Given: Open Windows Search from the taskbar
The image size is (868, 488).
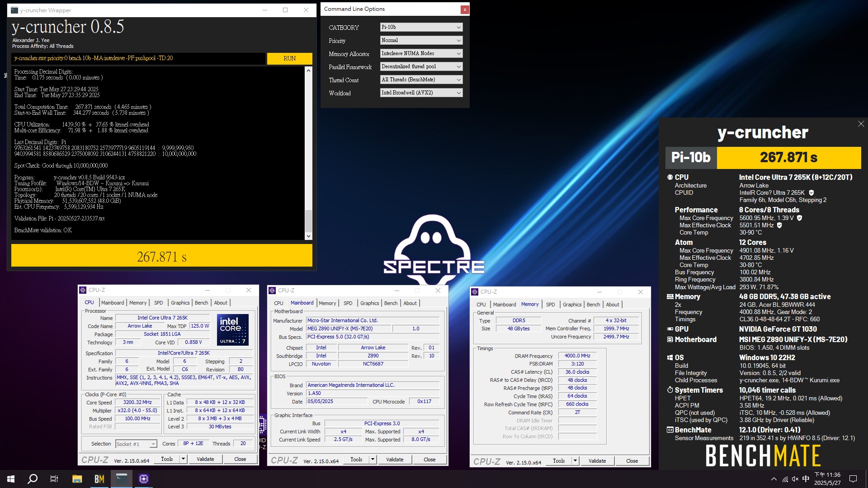Looking at the screenshot, I should point(33,479).
